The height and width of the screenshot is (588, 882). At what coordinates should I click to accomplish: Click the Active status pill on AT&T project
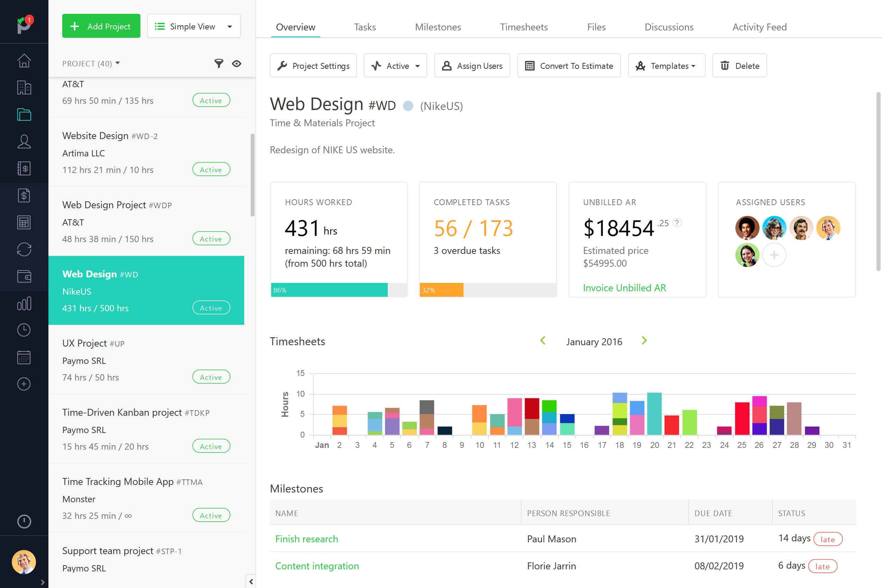coord(211,100)
